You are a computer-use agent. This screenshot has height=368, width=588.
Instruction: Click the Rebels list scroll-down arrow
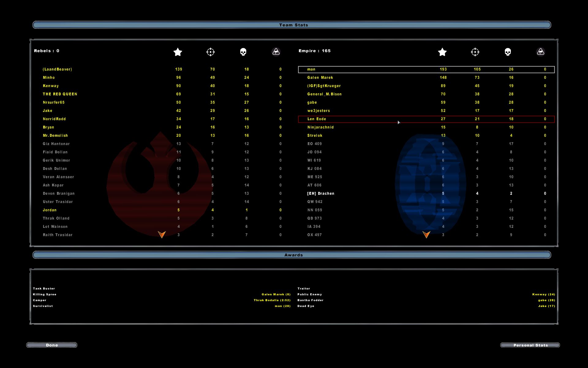pyautogui.click(x=162, y=235)
